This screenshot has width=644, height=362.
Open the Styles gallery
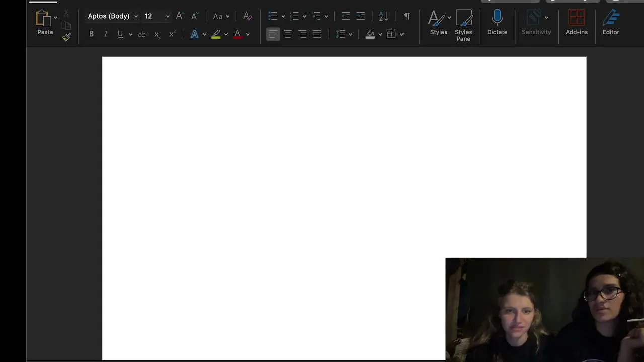tap(439, 23)
